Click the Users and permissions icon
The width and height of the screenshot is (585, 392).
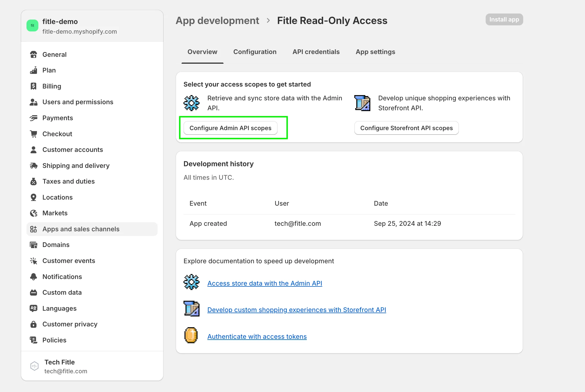pos(33,102)
